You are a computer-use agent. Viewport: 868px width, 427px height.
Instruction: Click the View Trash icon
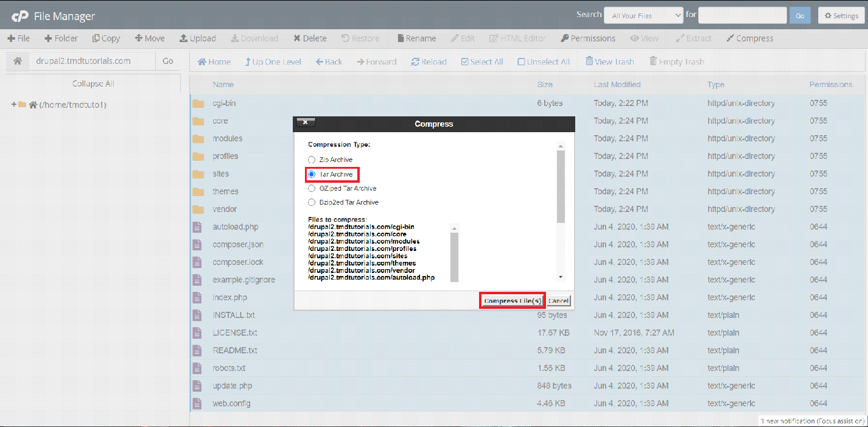coord(609,61)
